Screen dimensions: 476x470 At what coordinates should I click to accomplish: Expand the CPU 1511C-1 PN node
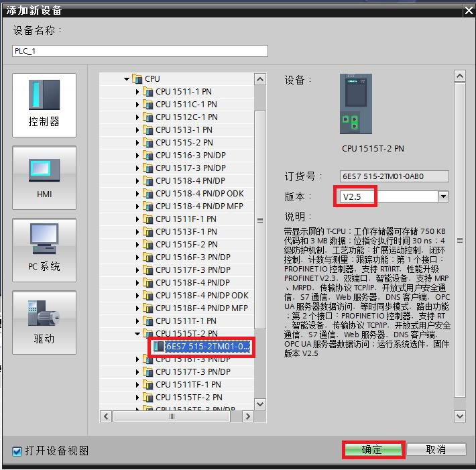(x=137, y=105)
